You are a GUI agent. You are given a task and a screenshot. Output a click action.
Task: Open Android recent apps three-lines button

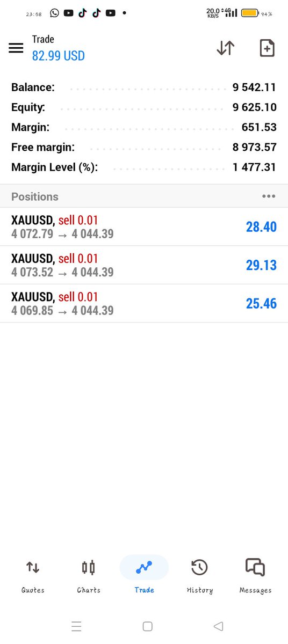click(76, 626)
